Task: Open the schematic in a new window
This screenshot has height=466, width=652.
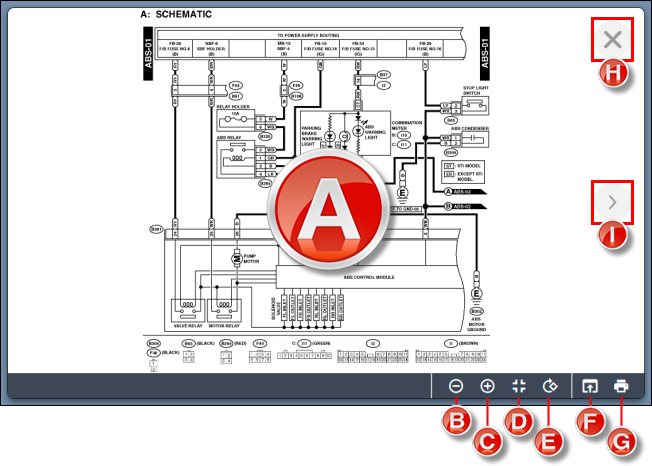Action: [589, 386]
